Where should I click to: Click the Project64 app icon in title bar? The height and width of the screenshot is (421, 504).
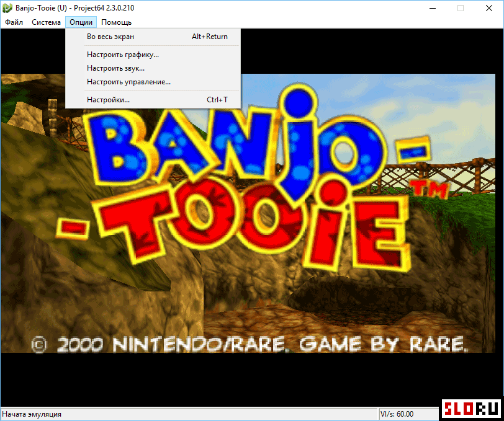click(x=7, y=8)
